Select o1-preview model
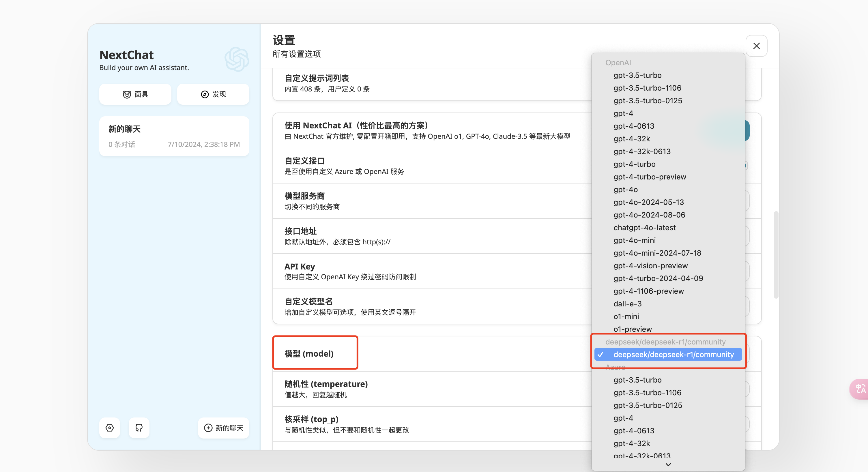The image size is (868, 472). tap(668, 329)
